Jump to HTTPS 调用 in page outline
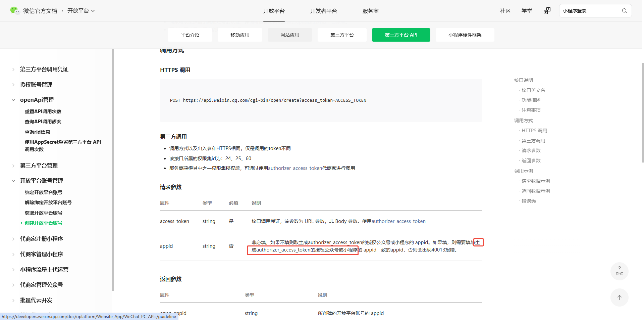This screenshot has height=320, width=644. pos(534,131)
